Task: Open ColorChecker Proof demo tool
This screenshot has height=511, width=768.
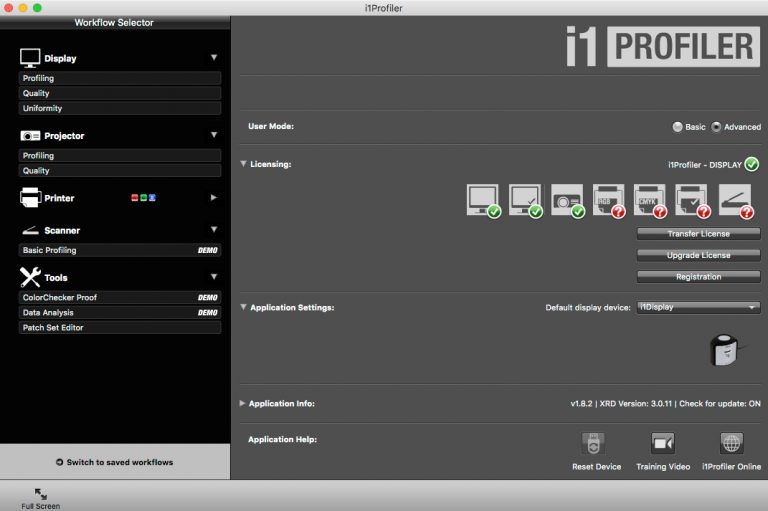Action: [x=120, y=297]
